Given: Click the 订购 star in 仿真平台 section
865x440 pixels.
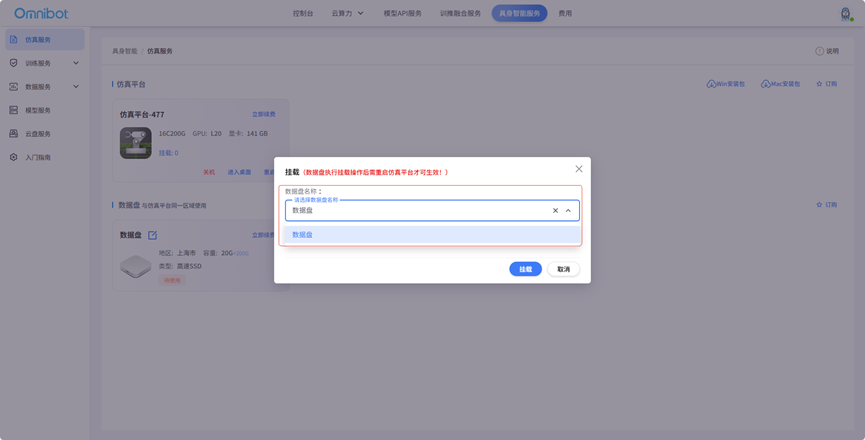Looking at the screenshot, I should [x=819, y=84].
